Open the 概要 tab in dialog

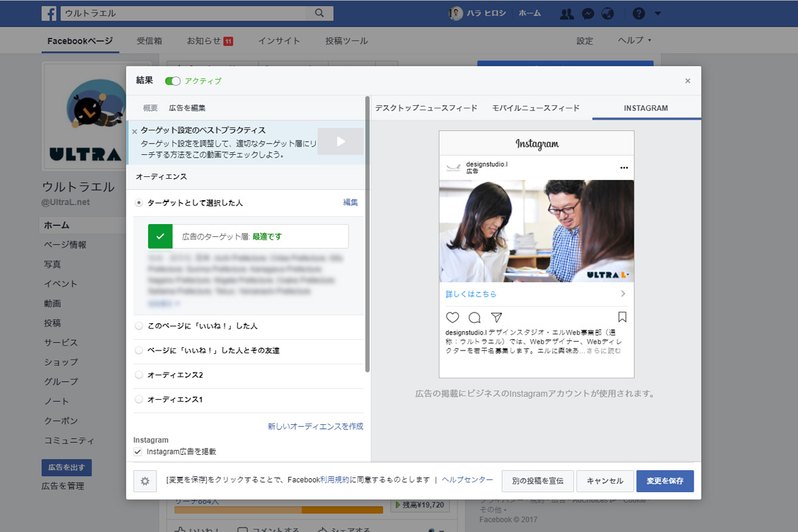150,108
